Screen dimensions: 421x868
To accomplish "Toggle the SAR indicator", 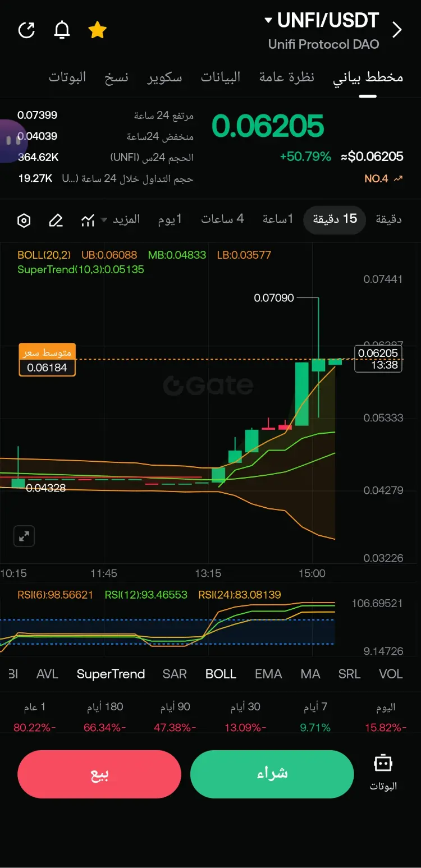I will point(175,674).
